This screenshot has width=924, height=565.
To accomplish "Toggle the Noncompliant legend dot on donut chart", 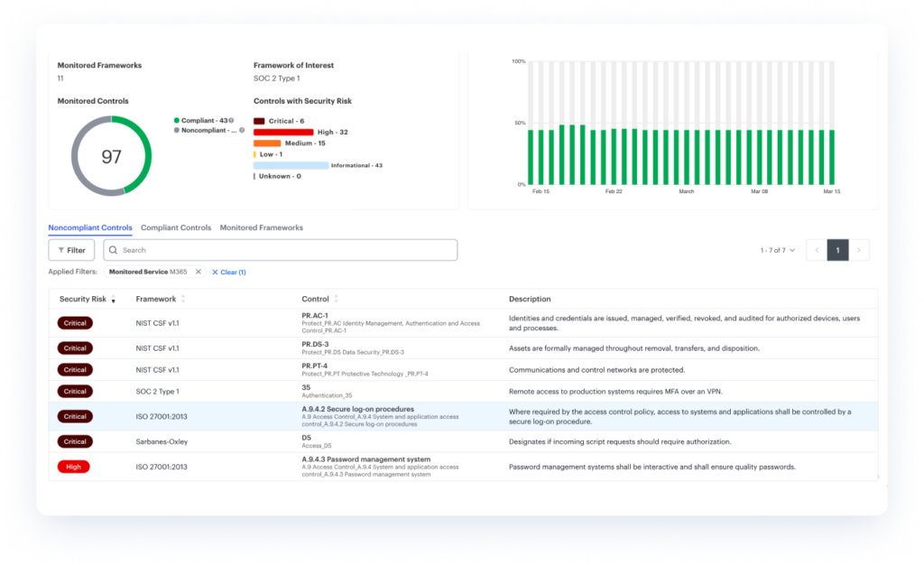I will (x=177, y=130).
